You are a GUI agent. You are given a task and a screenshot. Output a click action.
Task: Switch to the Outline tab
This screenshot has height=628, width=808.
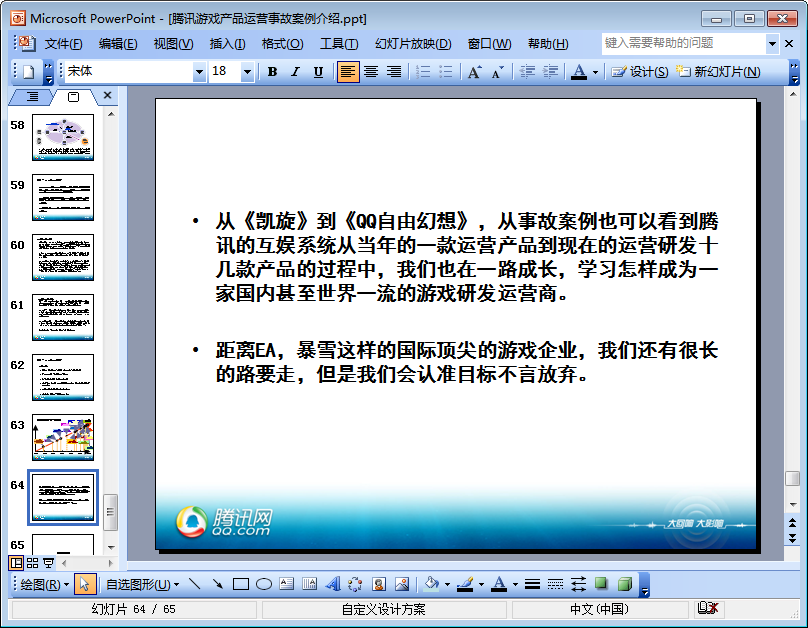(x=32, y=96)
